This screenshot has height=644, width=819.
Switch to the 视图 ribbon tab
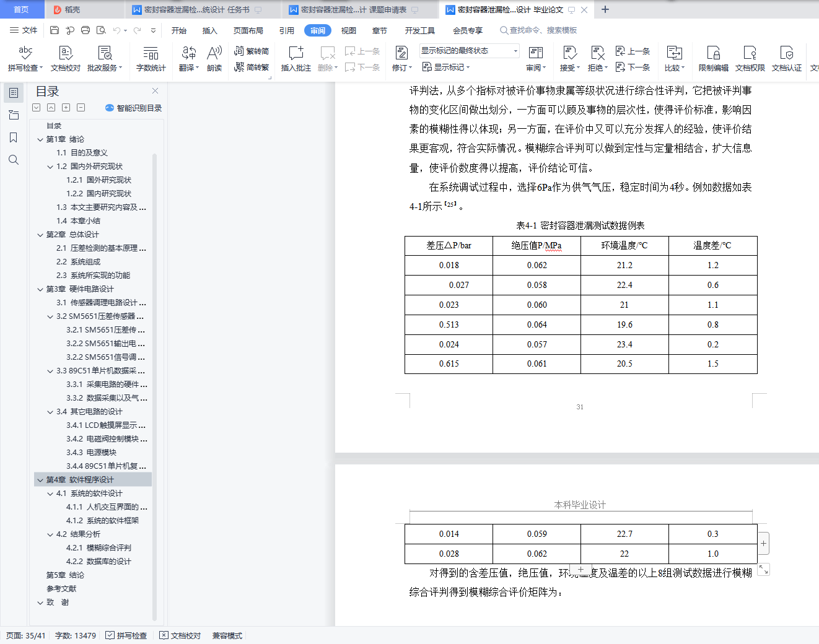349,30
